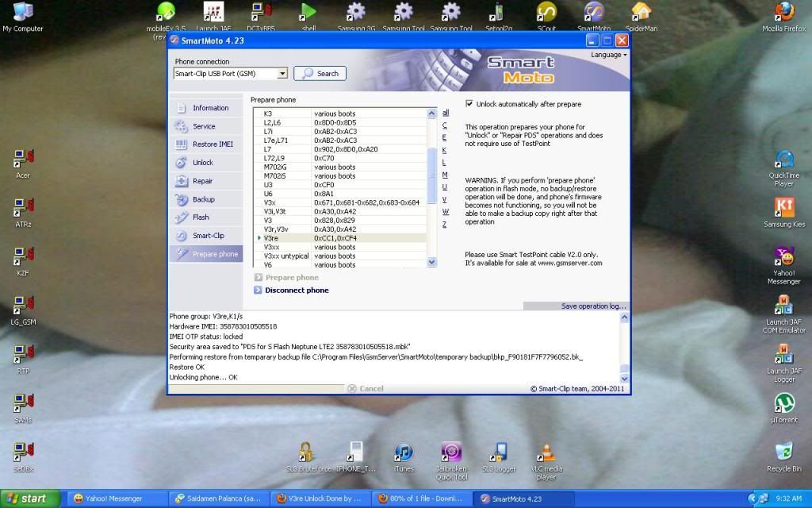812x508 pixels.
Task: Open Restore IMEI section
Action: click(205, 144)
